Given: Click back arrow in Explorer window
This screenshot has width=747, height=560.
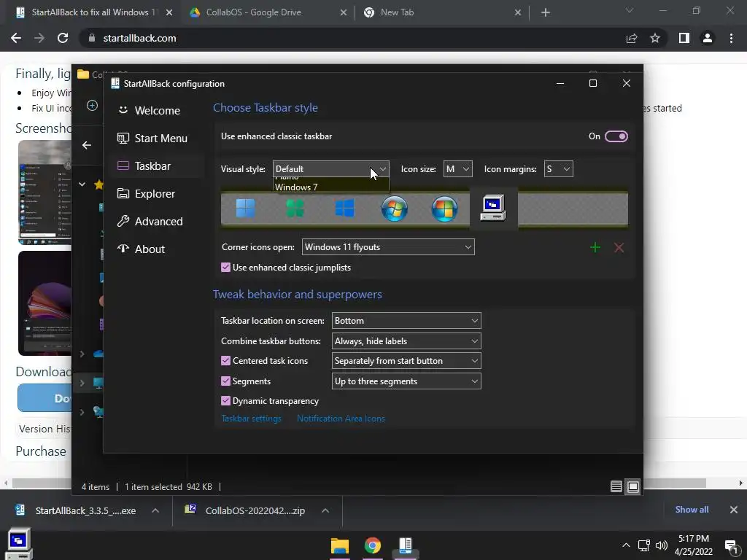Looking at the screenshot, I should point(86,145).
